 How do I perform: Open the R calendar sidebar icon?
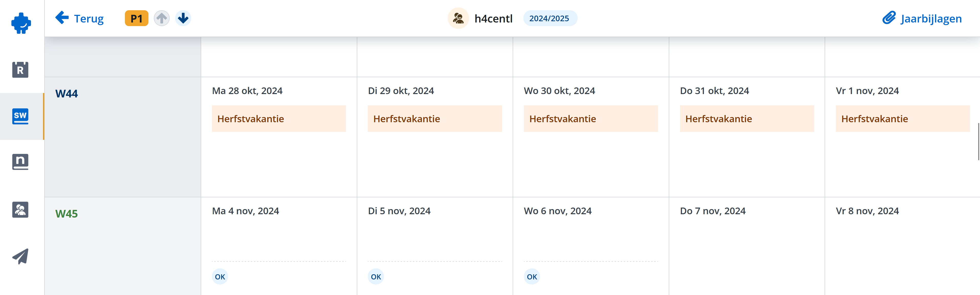pyautogui.click(x=20, y=70)
